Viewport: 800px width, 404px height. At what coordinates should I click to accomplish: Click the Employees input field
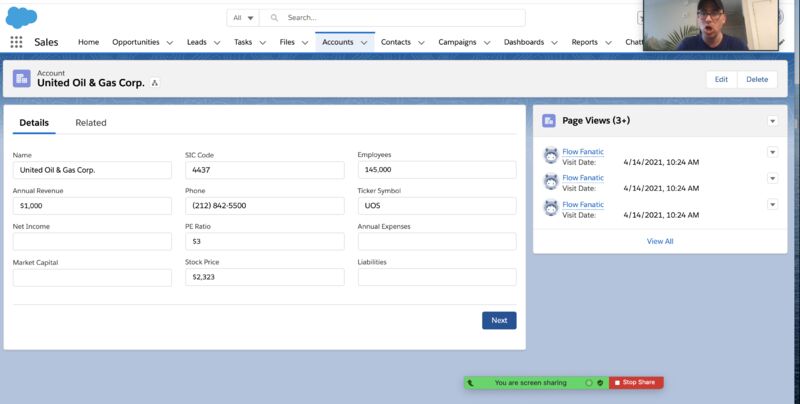[x=437, y=170]
